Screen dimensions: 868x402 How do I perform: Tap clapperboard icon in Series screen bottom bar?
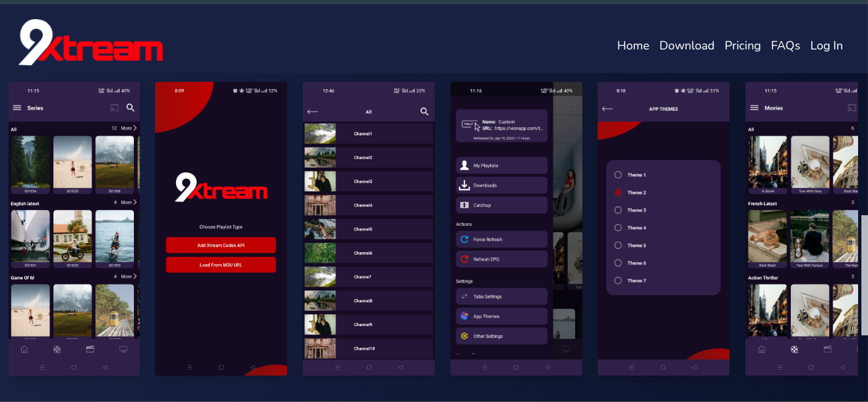(90, 349)
